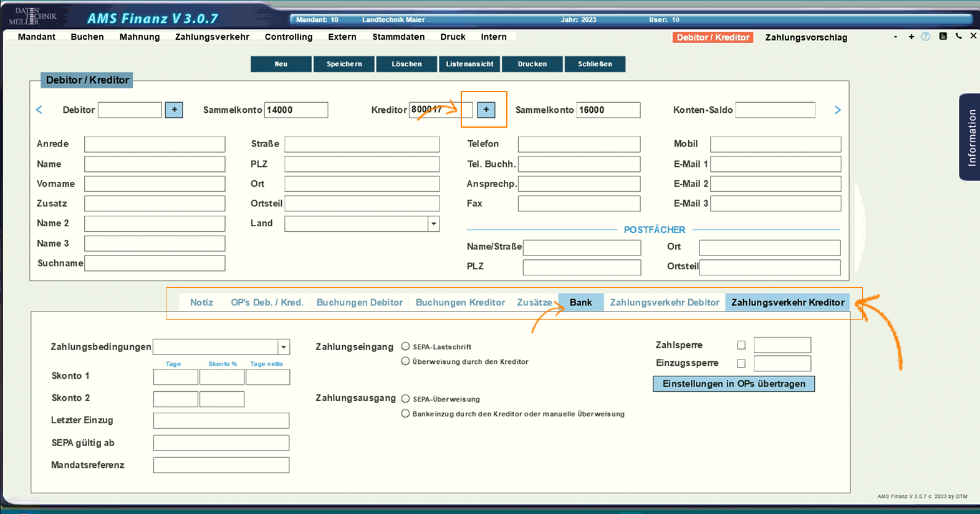Switch to the Bank tab

coord(580,302)
